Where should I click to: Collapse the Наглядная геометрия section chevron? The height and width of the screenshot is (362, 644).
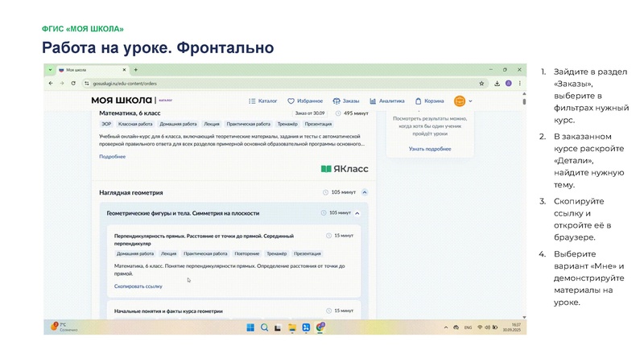(x=365, y=192)
